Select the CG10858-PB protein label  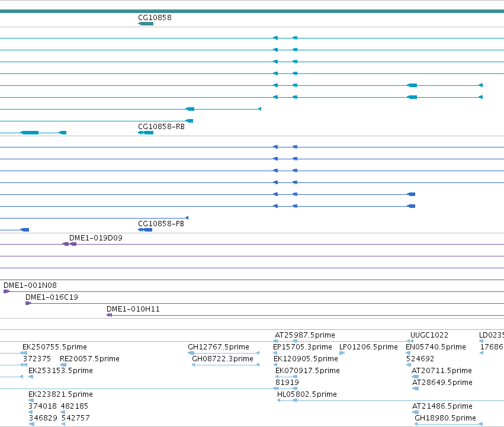pyautogui.click(x=161, y=224)
